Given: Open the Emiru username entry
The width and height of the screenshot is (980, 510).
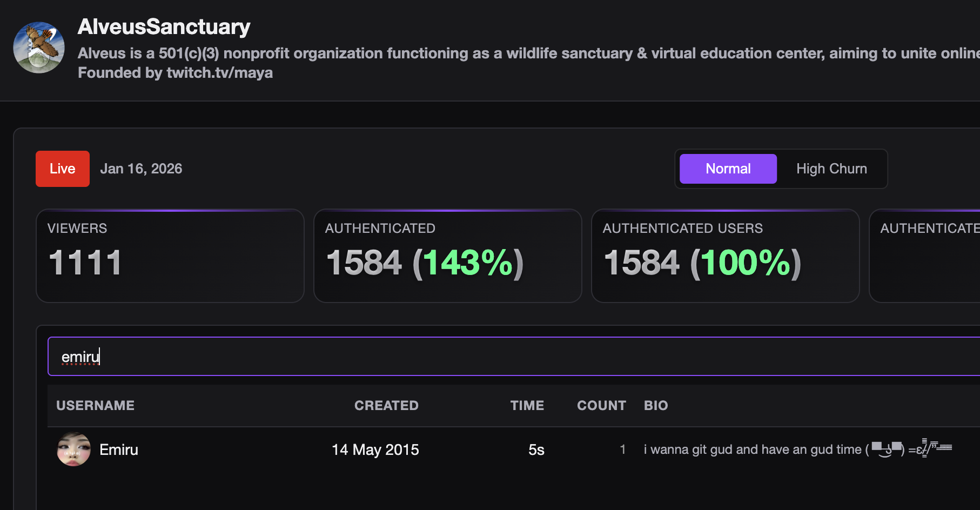Looking at the screenshot, I should [x=119, y=449].
